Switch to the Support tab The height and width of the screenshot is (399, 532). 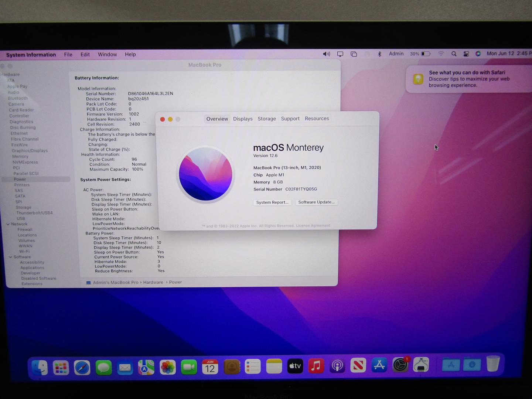(290, 119)
